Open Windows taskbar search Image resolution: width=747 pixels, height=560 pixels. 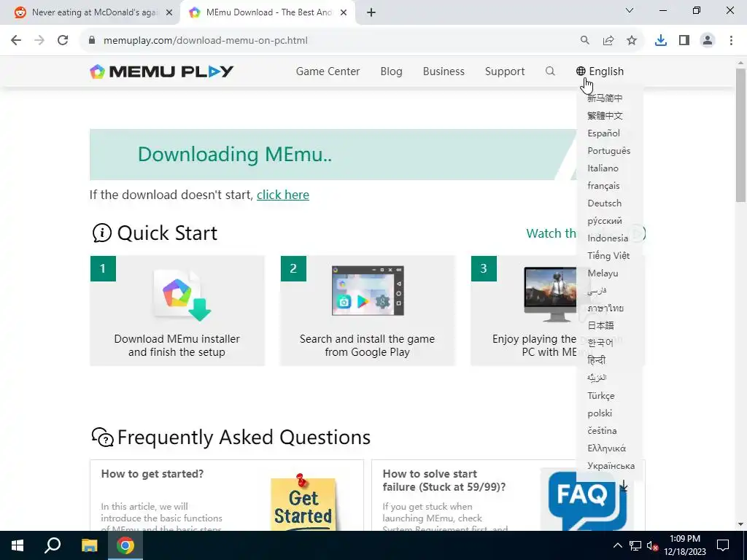[x=53, y=545]
